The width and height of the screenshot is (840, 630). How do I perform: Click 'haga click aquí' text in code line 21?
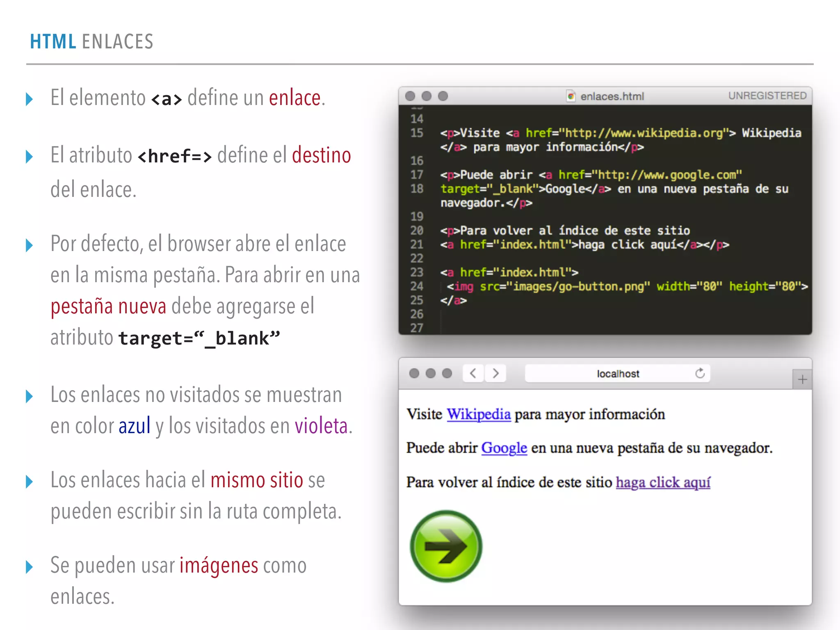[x=628, y=244]
